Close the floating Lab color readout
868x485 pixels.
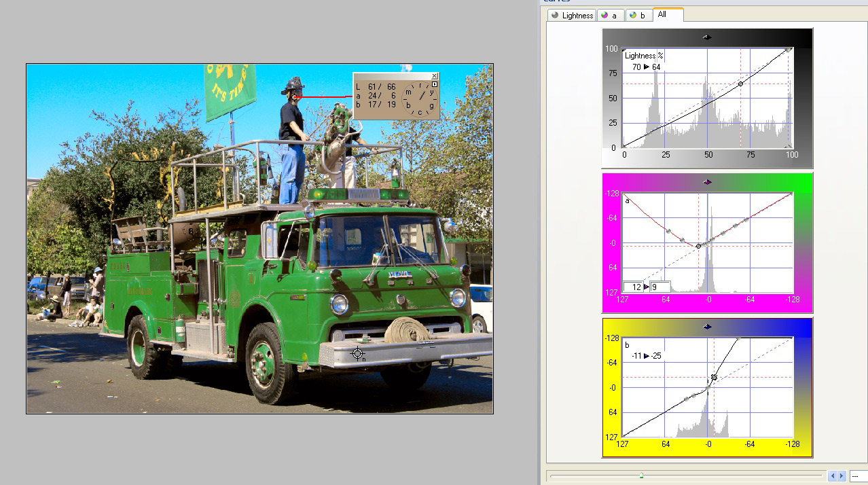[435, 75]
